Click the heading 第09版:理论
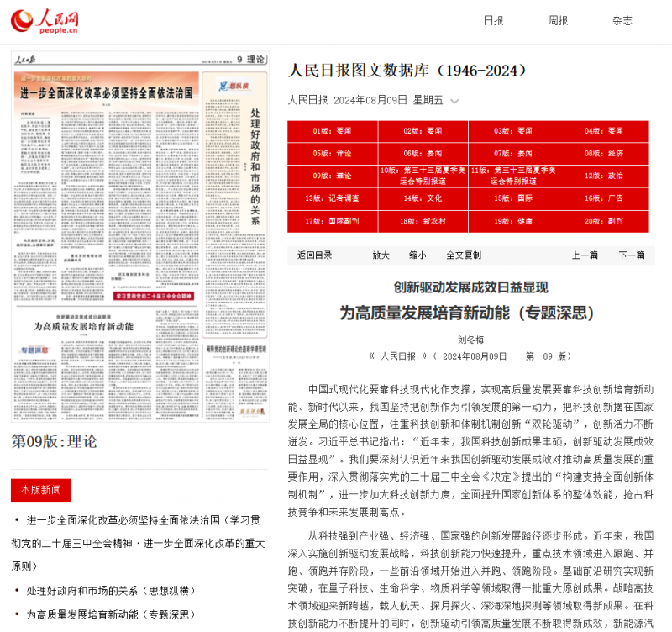The width and height of the screenshot is (672, 632). point(55,441)
